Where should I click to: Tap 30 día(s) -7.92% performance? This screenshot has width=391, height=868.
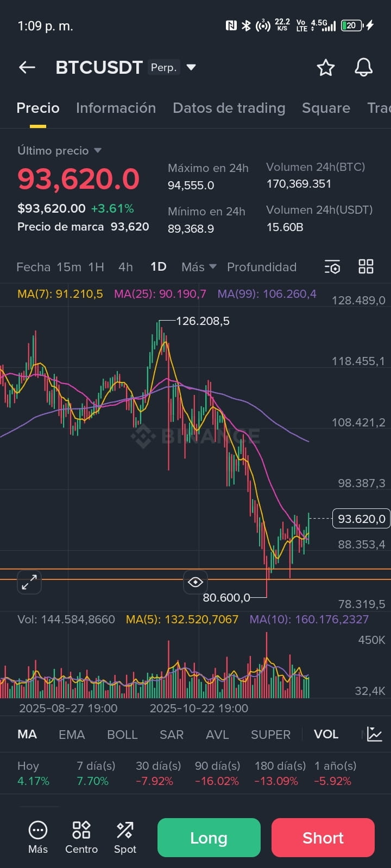tap(158, 774)
